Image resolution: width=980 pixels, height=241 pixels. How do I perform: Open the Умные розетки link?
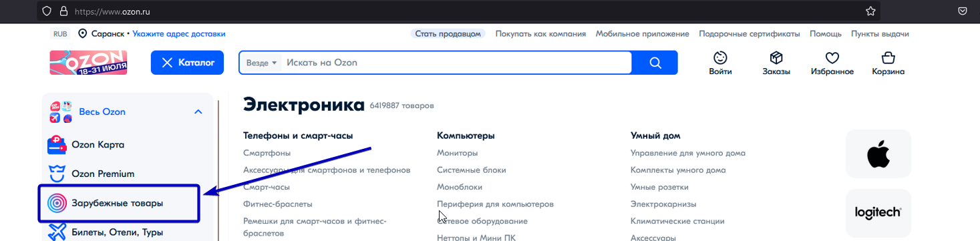(x=659, y=187)
